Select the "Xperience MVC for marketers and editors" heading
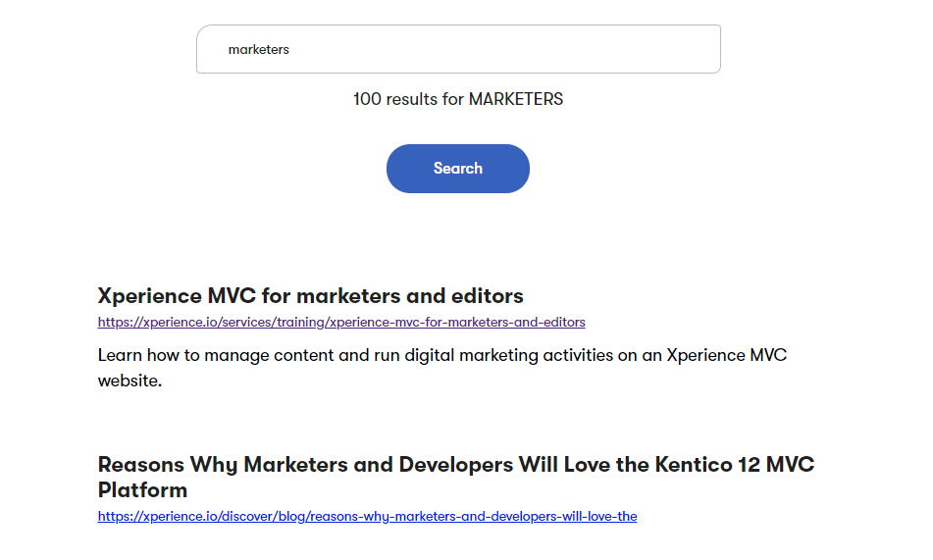This screenshot has height=560, width=933. 311,296
